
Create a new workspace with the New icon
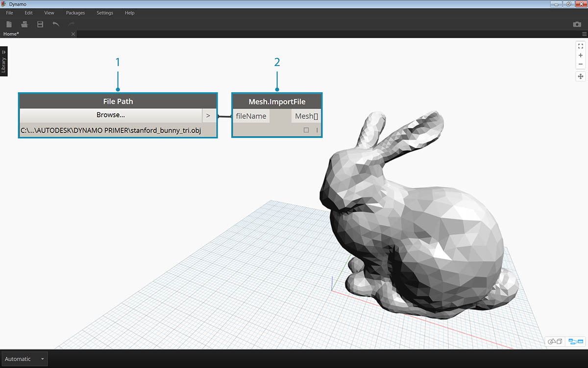9,24
